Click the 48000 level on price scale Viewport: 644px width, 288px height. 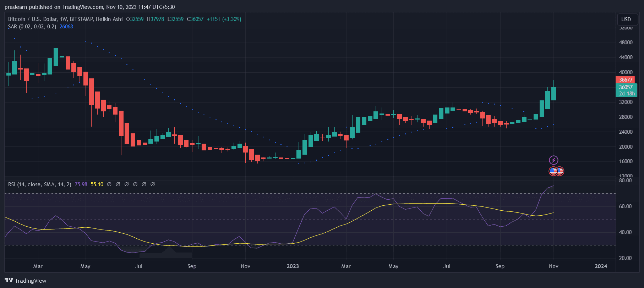[626, 43]
